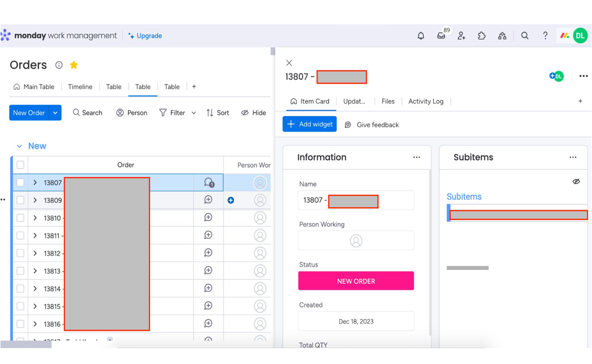Add an update to order 13812
592x364 pixels.
pyautogui.click(x=208, y=253)
